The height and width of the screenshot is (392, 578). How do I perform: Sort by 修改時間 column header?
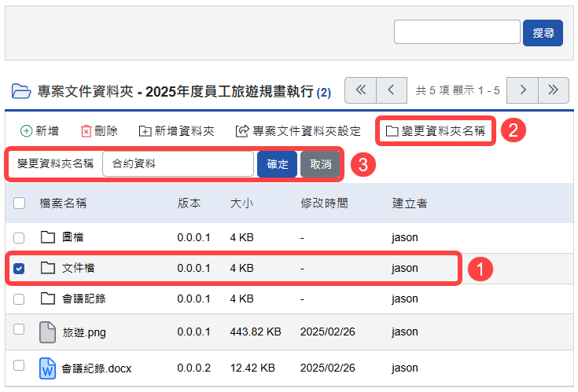tap(324, 203)
